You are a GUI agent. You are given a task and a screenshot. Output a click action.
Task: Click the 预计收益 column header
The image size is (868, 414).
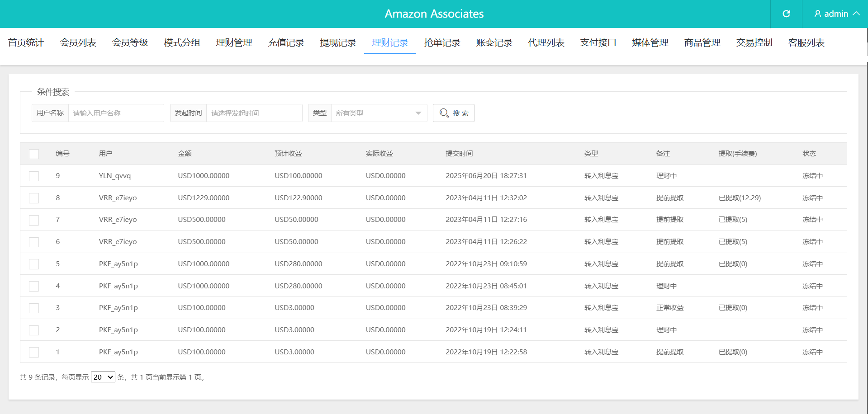pos(288,154)
